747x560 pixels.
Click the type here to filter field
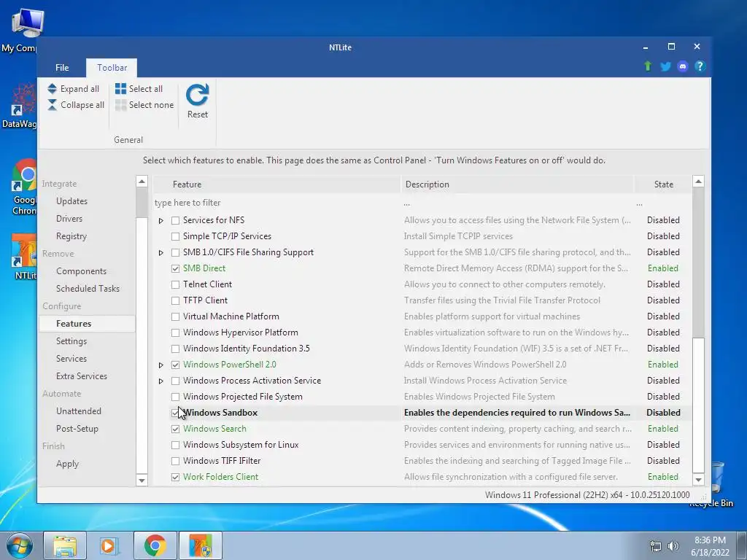276,203
